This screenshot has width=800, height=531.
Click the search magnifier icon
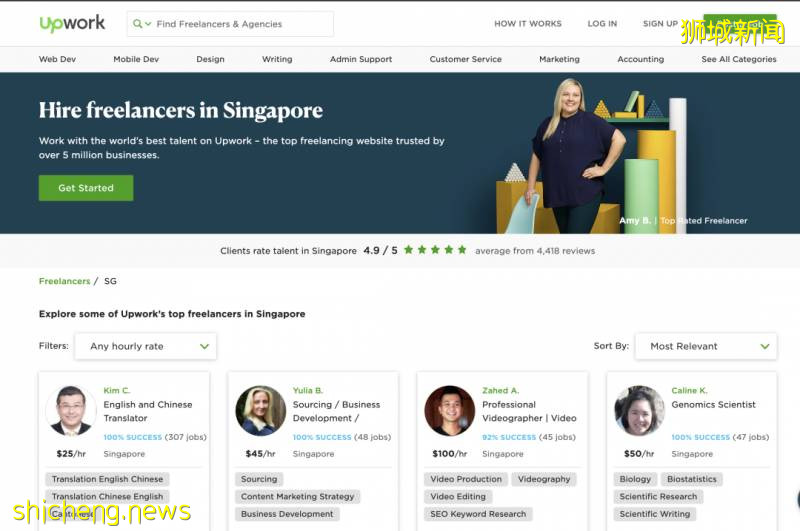tap(136, 24)
